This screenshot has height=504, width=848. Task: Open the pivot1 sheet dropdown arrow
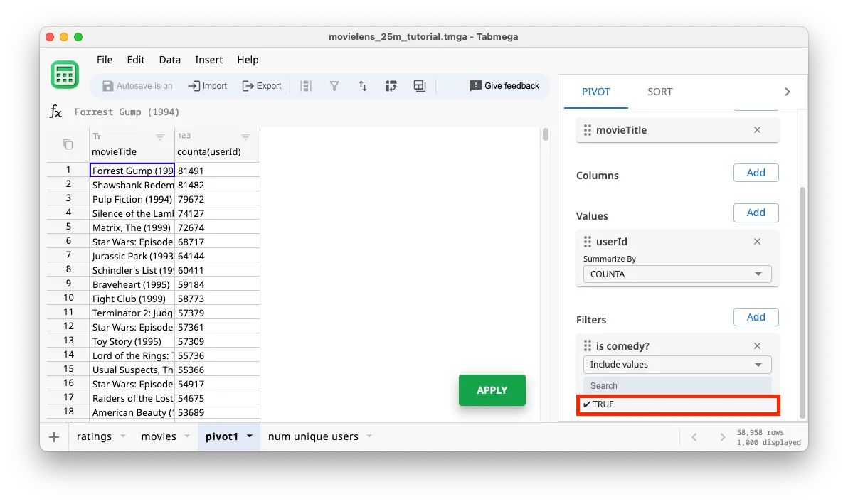[x=248, y=436]
